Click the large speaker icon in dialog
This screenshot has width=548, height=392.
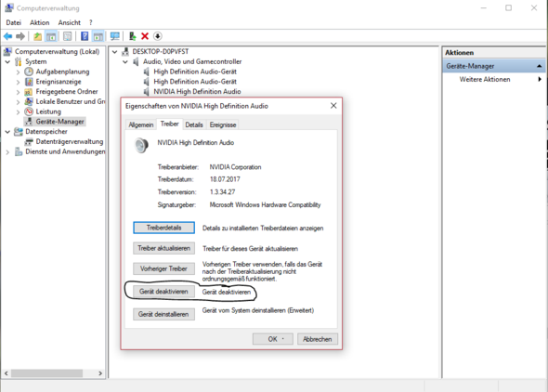point(141,145)
